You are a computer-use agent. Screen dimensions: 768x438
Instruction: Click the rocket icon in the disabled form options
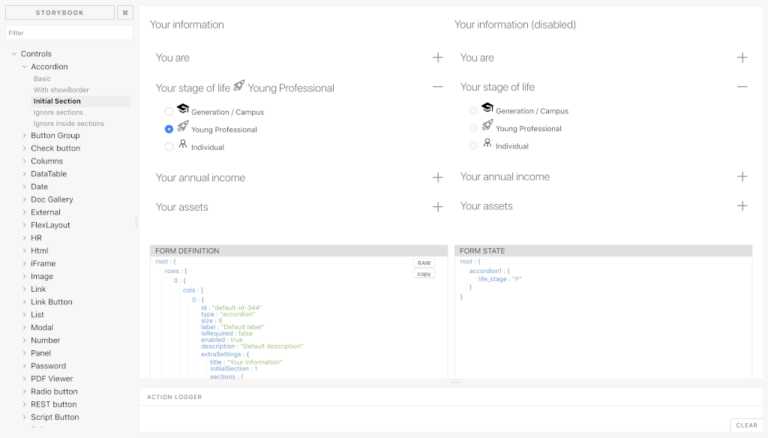point(487,125)
